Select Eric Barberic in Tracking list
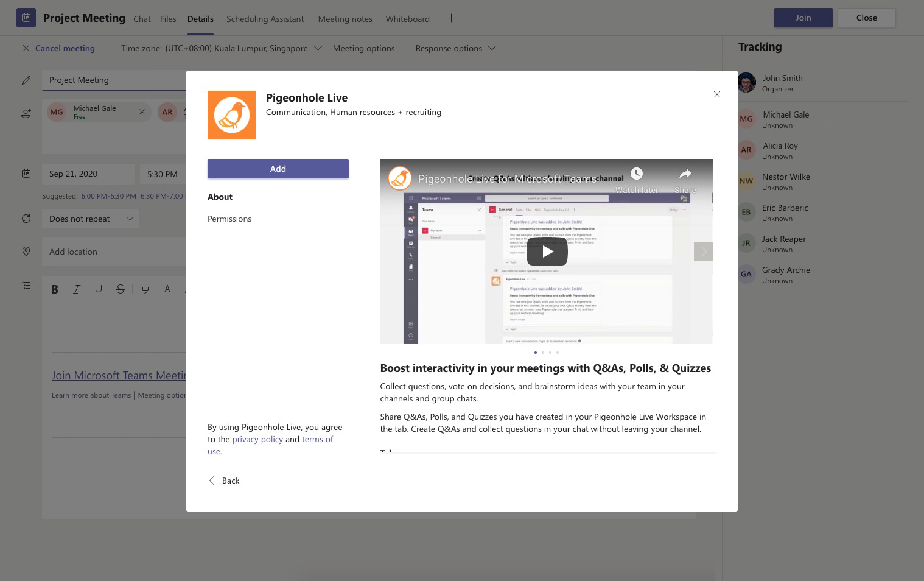924x581 pixels. pyautogui.click(x=785, y=208)
